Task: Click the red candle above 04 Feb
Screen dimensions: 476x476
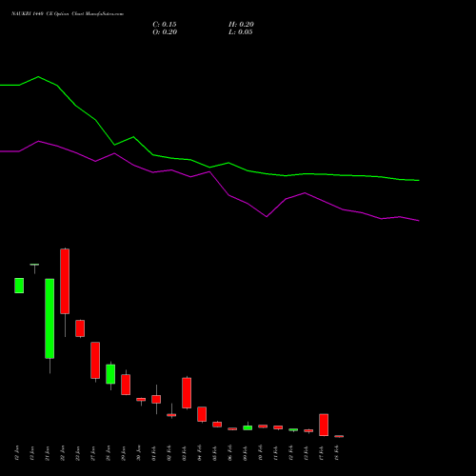Action: (x=202, y=414)
